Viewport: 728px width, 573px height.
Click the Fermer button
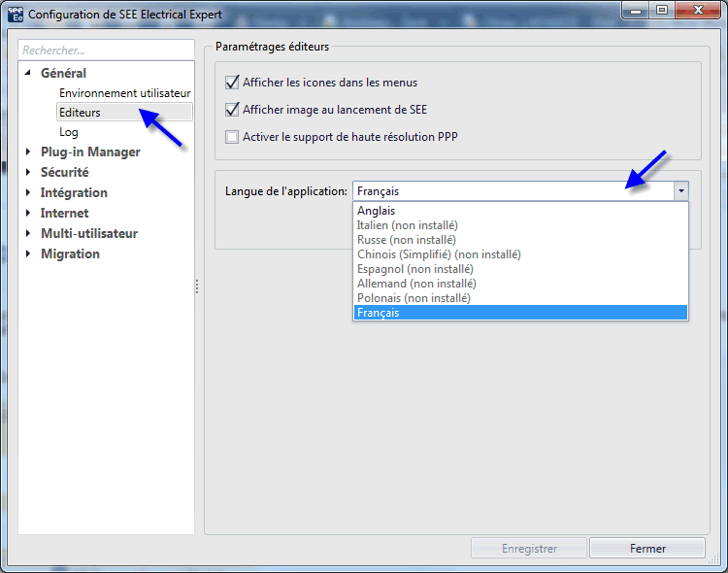point(647,549)
